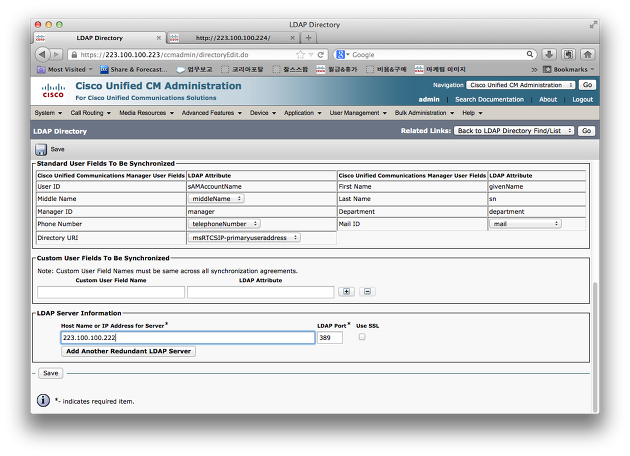Show more bookmarks chevron

[x=534, y=70]
